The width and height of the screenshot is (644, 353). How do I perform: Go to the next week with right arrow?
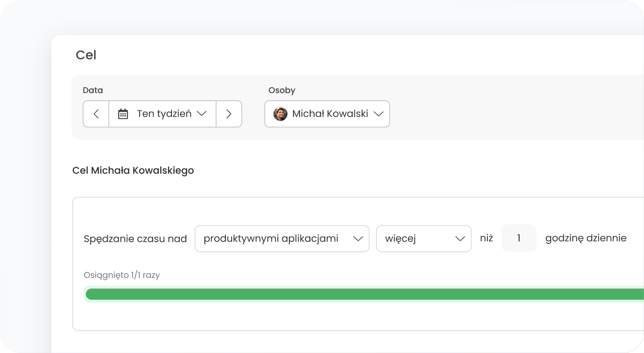229,114
